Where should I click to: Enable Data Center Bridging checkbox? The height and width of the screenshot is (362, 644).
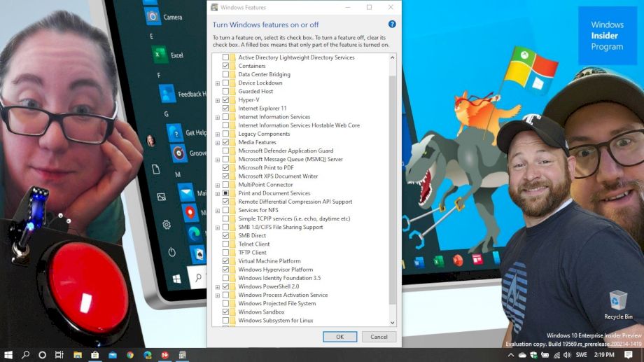[225, 74]
